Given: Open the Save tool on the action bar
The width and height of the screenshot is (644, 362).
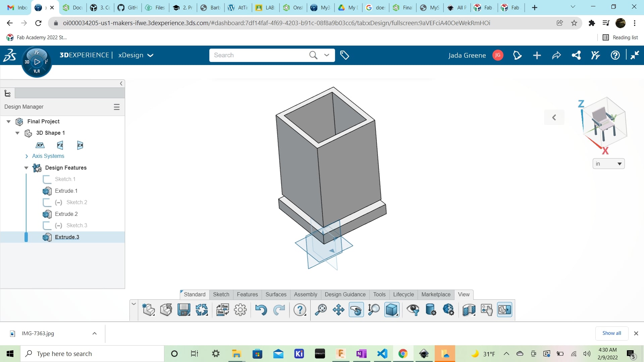Looking at the screenshot, I should (183, 310).
